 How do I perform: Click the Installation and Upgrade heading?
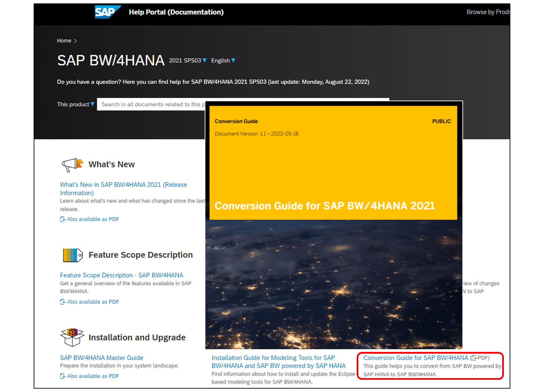[x=137, y=338]
